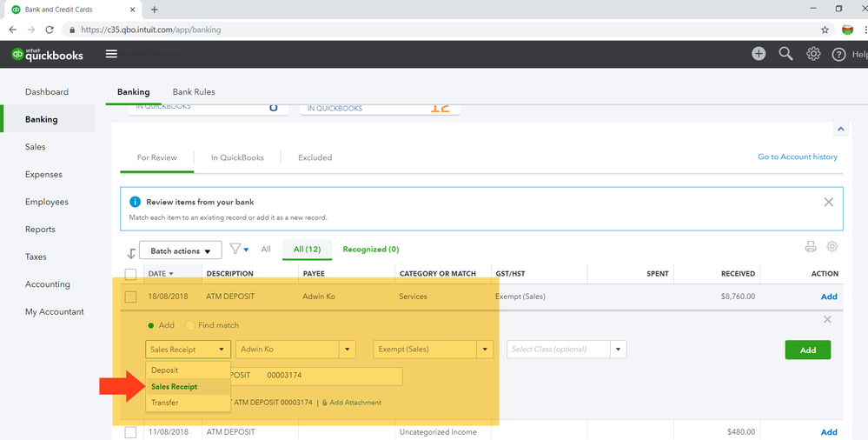Image resolution: width=868 pixels, height=440 pixels.
Task: Expand the Adwin Ko payee dropdown
Action: coord(348,350)
